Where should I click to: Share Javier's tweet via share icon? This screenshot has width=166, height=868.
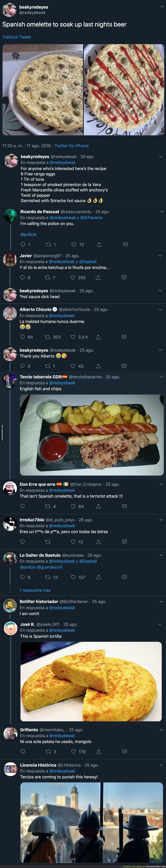pyautogui.click(x=98, y=278)
